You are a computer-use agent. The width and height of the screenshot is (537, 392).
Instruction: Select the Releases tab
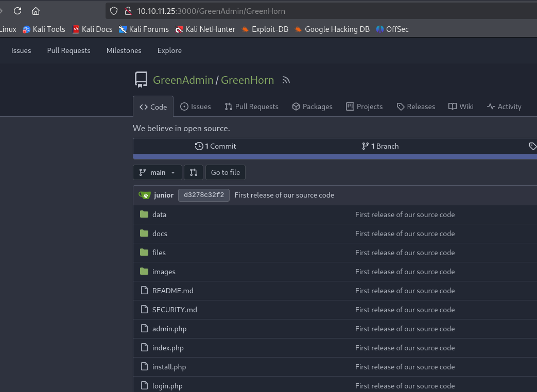click(415, 106)
